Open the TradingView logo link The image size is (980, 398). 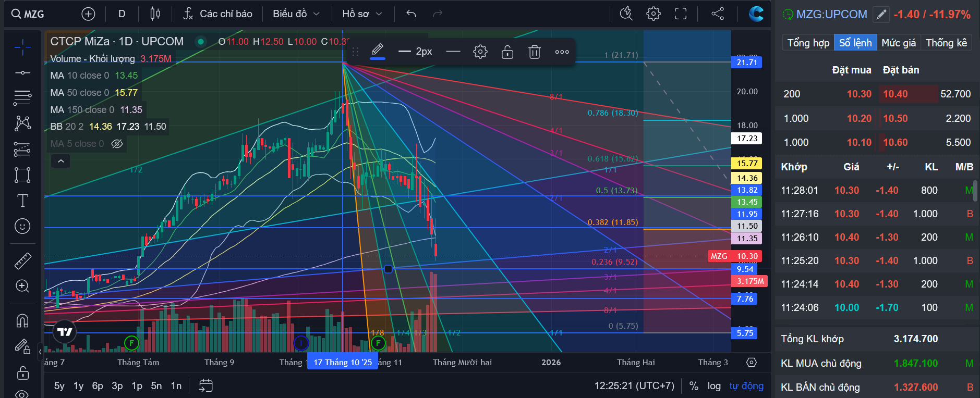(65, 332)
